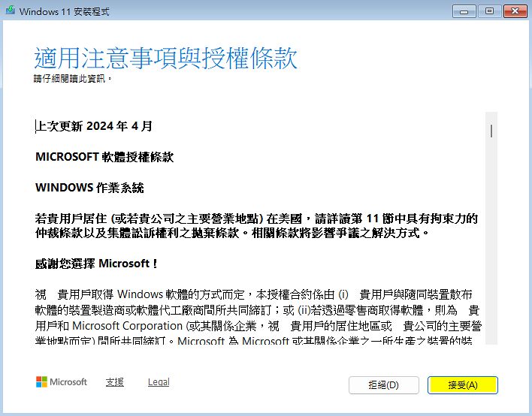The height and width of the screenshot is (416, 532).
Task: Close the Windows 11 setup window
Action: [x=515, y=11]
